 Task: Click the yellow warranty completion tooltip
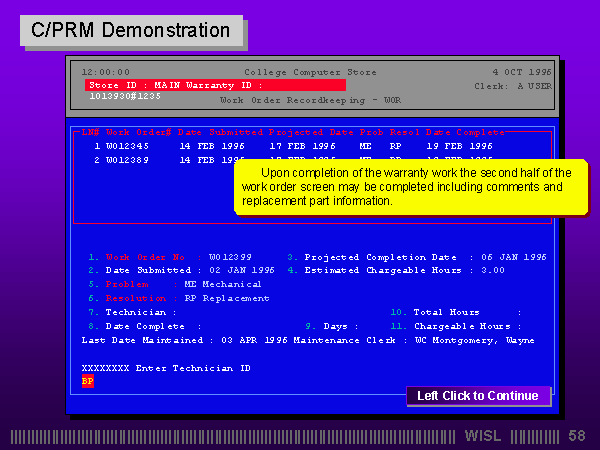pyautogui.click(x=411, y=187)
